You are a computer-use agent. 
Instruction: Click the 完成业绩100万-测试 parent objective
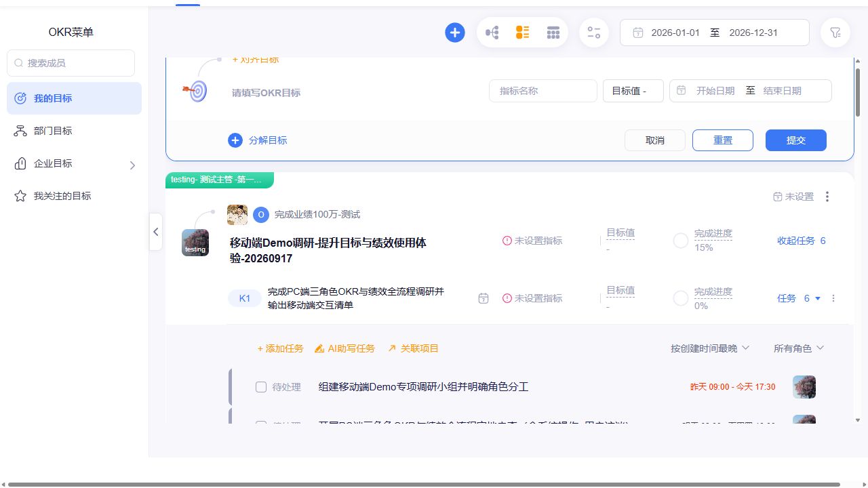(317, 215)
